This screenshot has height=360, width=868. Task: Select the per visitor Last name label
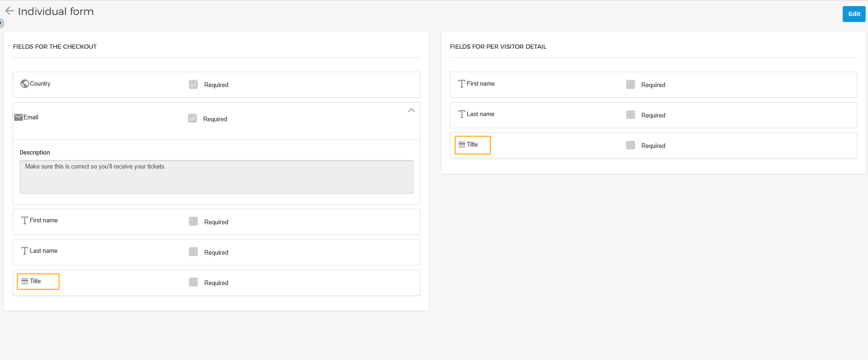coord(480,114)
